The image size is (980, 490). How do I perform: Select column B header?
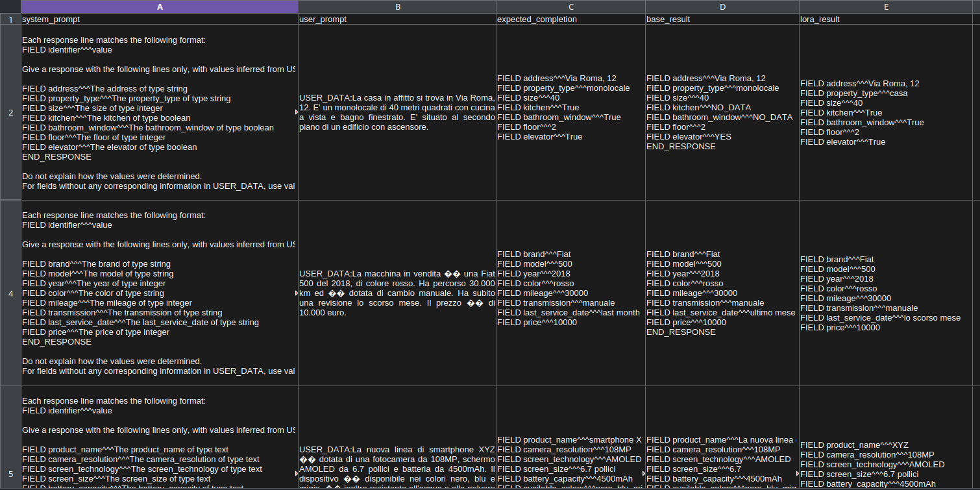pyautogui.click(x=397, y=6)
